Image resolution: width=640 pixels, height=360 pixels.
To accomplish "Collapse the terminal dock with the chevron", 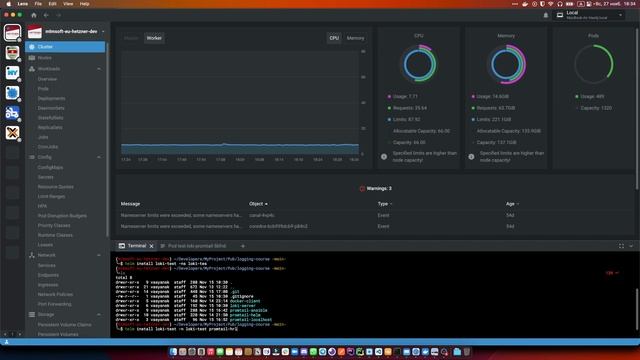I will [631, 246].
